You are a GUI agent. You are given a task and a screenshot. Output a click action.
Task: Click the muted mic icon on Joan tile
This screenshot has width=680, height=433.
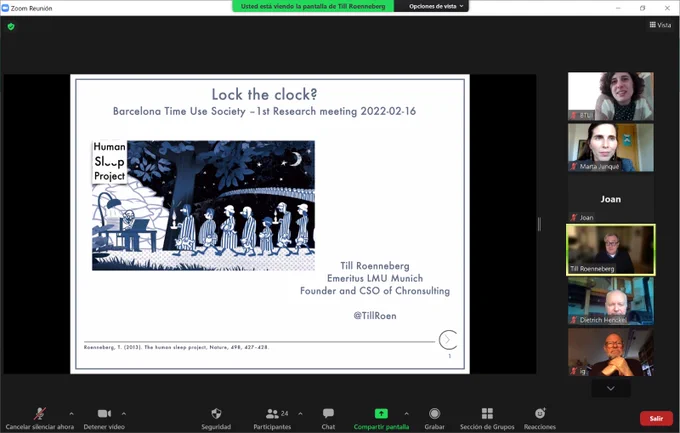(574, 217)
